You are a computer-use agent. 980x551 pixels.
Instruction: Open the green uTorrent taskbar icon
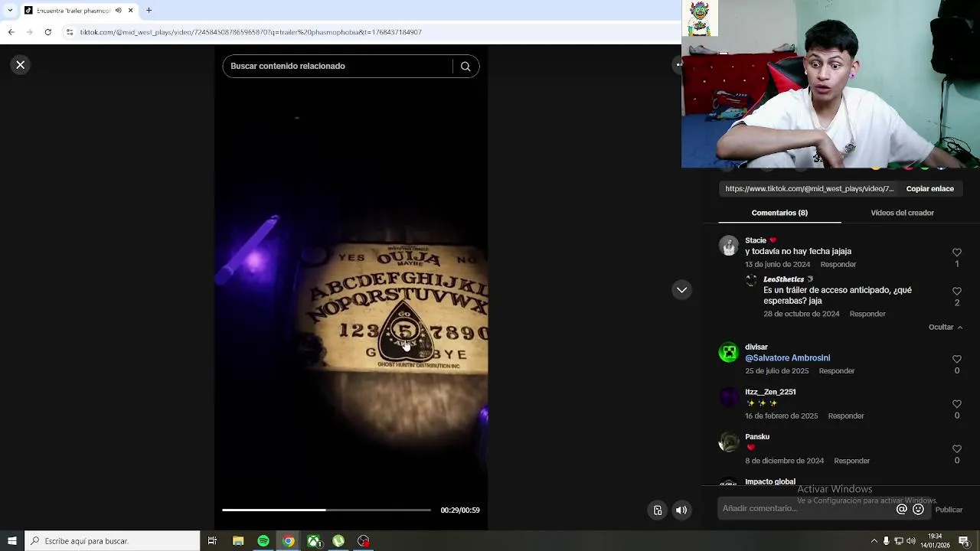pyautogui.click(x=338, y=541)
